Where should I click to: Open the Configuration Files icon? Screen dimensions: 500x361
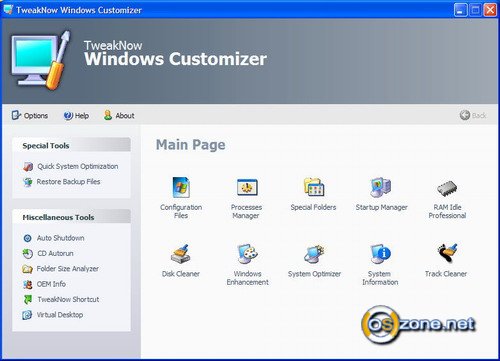(x=181, y=187)
